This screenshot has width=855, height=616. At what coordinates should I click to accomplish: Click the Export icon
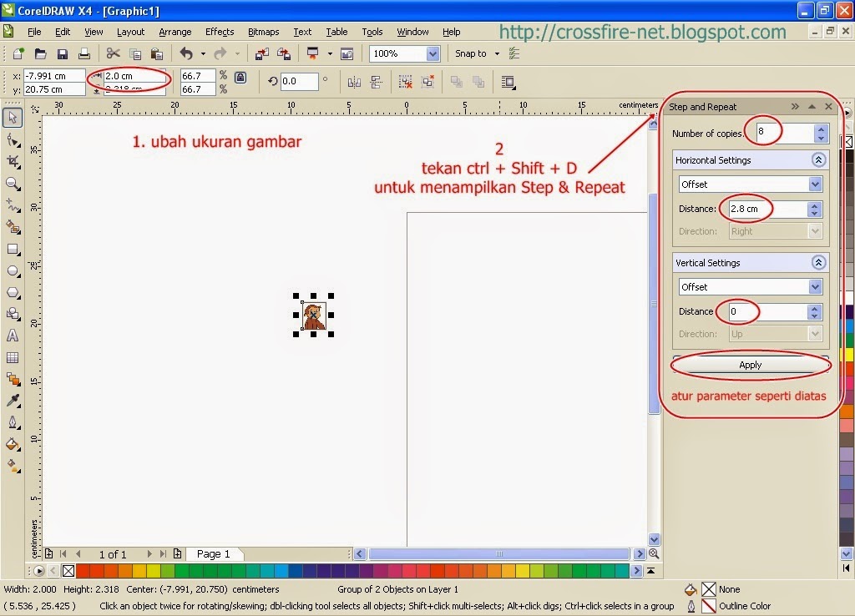coord(284,53)
